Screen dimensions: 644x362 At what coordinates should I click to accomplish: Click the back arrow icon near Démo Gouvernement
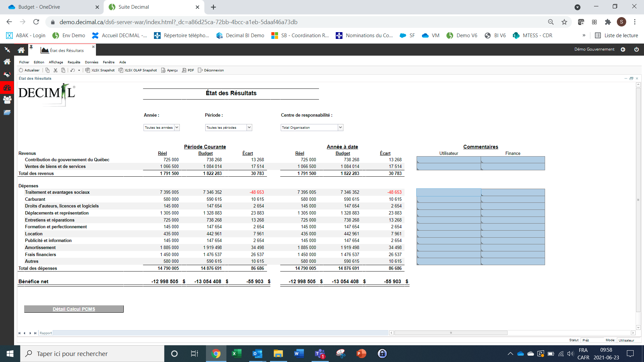[x=623, y=50]
